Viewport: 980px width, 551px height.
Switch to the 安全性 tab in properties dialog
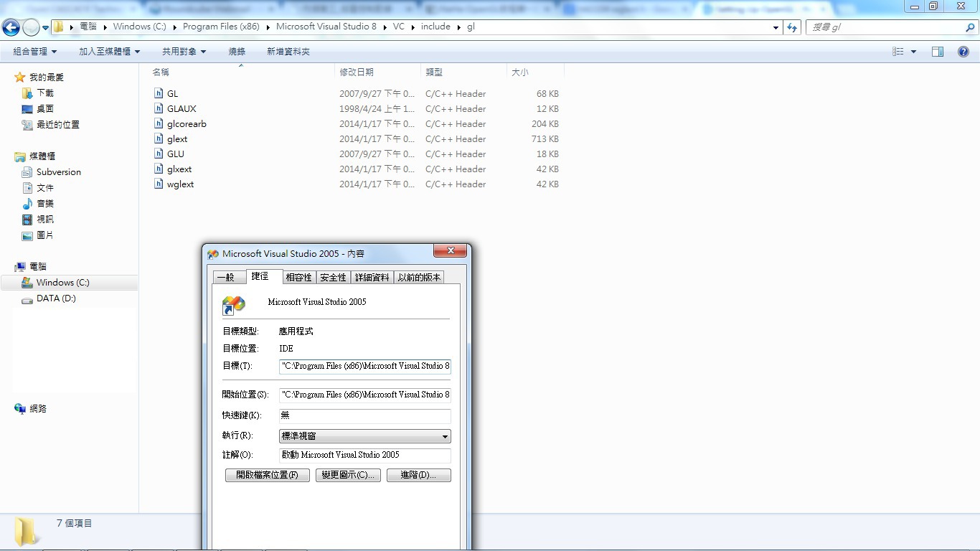(x=333, y=278)
